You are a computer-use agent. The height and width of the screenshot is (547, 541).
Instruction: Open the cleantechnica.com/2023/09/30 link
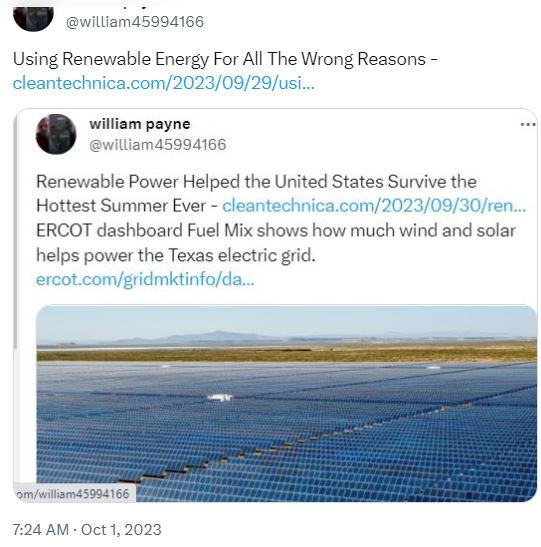[x=374, y=206]
